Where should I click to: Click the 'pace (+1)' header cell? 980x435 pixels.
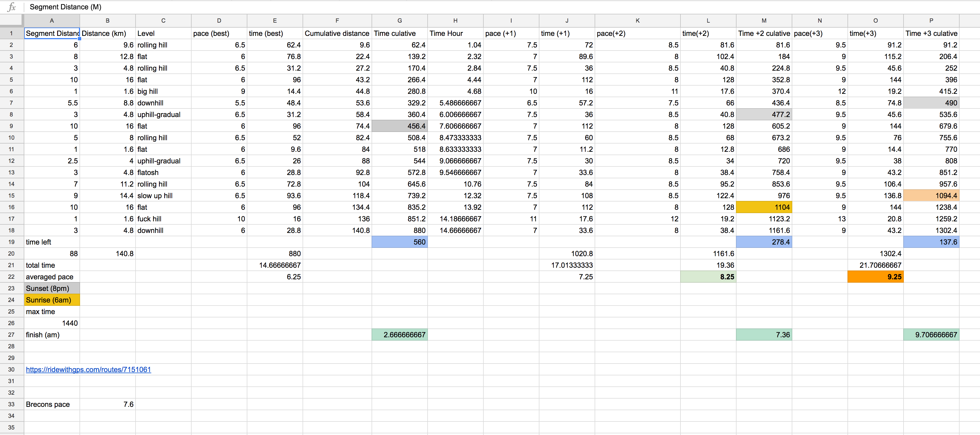pos(511,33)
